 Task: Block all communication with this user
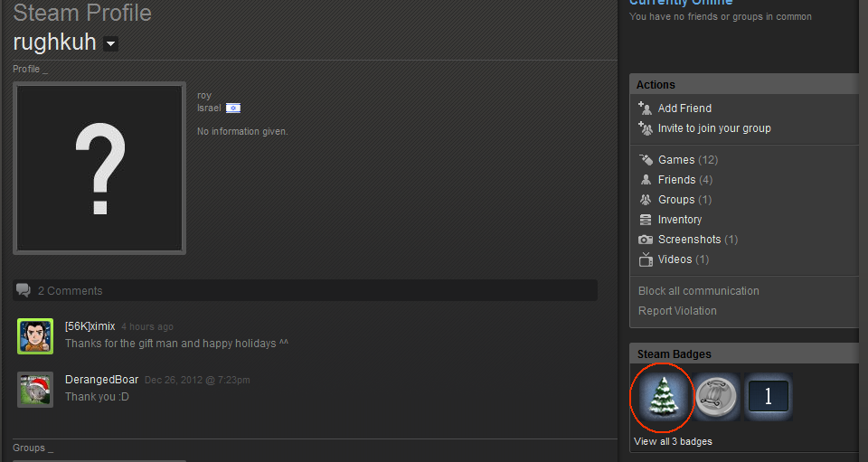(699, 291)
